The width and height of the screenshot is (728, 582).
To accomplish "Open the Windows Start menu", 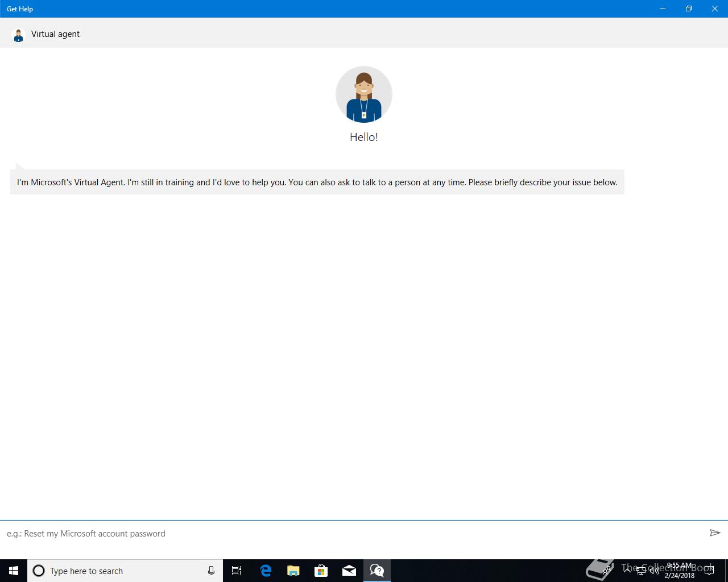I will (x=14, y=571).
